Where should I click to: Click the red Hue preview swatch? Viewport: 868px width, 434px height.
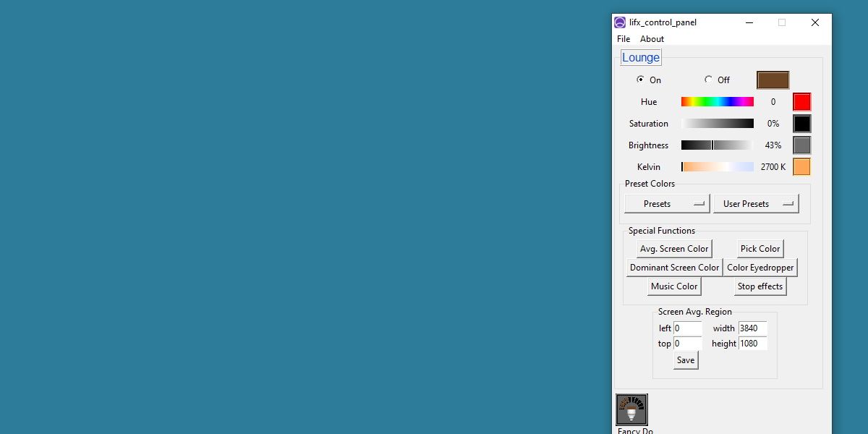(801, 102)
